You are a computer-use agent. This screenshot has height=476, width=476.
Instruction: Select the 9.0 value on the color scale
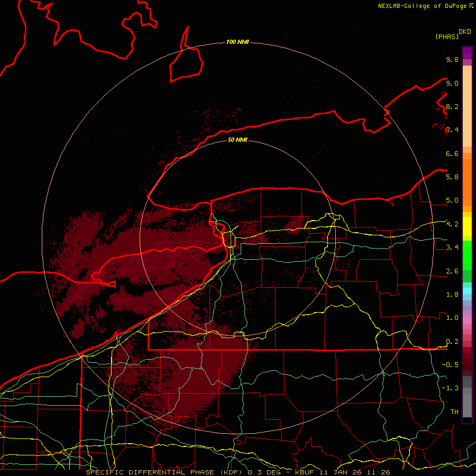tap(452, 83)
